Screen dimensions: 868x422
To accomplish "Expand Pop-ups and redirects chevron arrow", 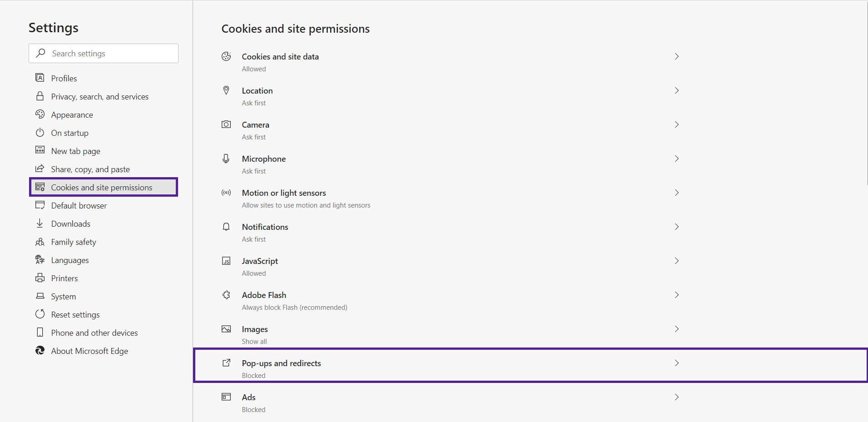I will pyautogui.click(x=677, y=363).
